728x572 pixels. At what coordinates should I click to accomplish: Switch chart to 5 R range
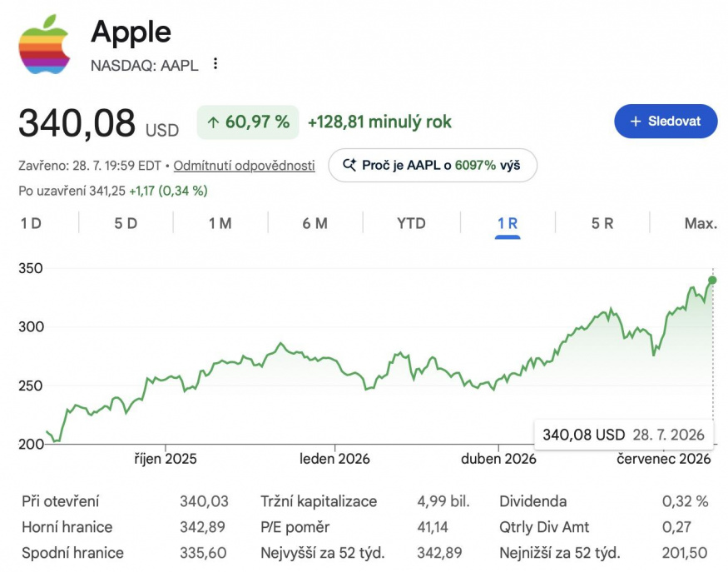pyautogui.click(x=602, y=223)
